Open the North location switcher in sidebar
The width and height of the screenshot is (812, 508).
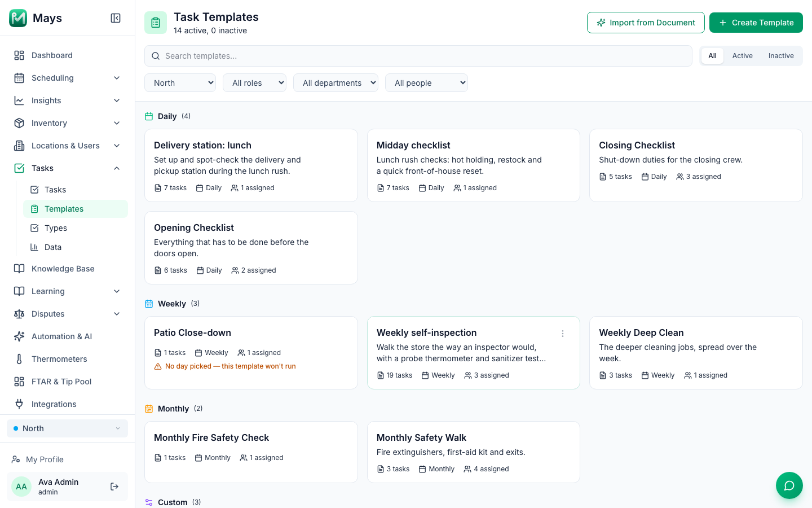click(x=68, y=428)
